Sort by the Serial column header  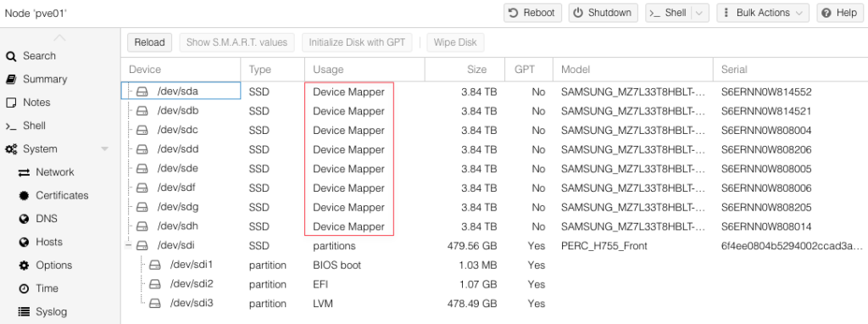pos(791,70)
